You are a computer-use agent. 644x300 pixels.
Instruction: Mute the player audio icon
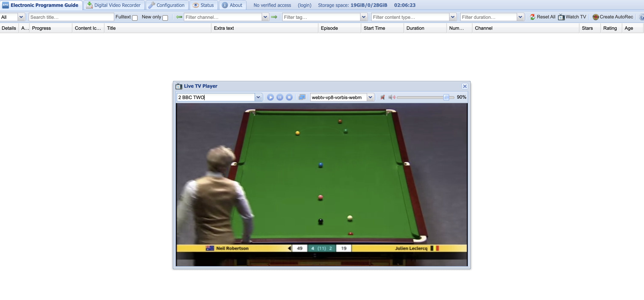click(383, 97)
